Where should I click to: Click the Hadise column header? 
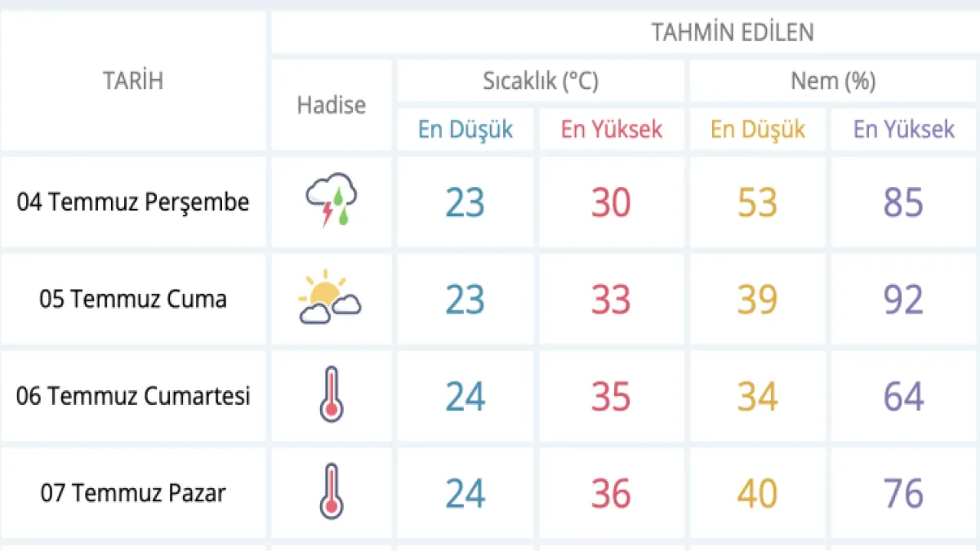(x=331, y=104)
